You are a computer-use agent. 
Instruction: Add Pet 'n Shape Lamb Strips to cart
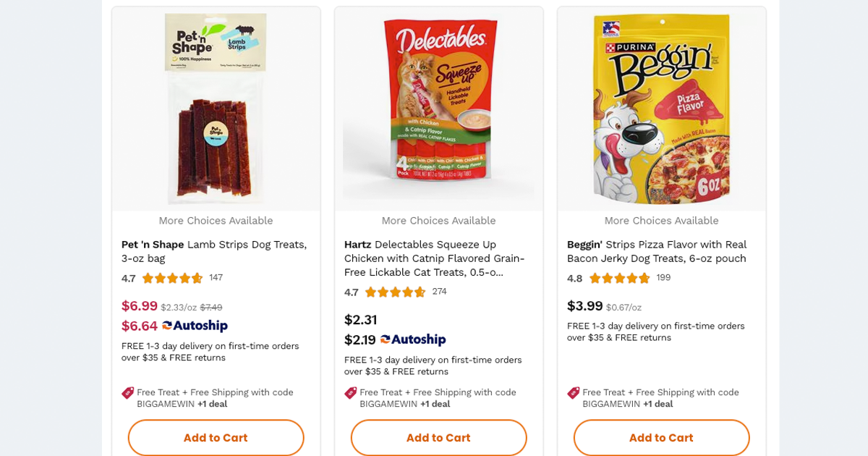[216, 438]
